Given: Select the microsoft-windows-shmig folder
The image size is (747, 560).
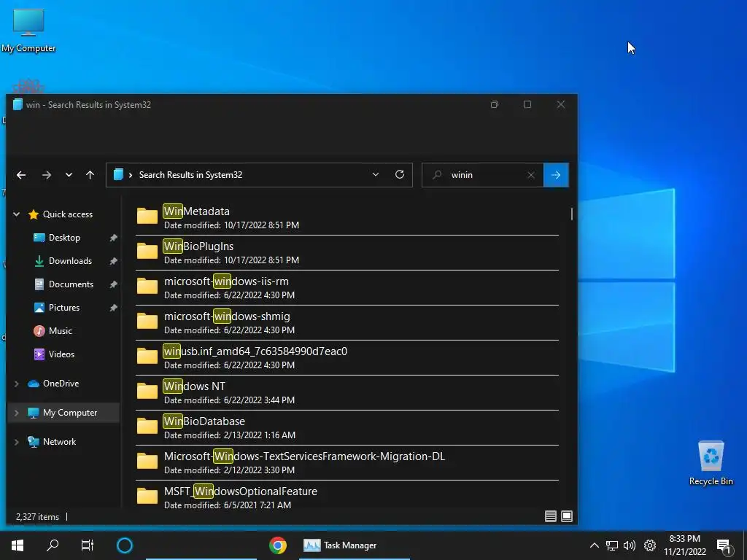Looking at the screenshot, I should pyautogui.click(x=347, y=323).
